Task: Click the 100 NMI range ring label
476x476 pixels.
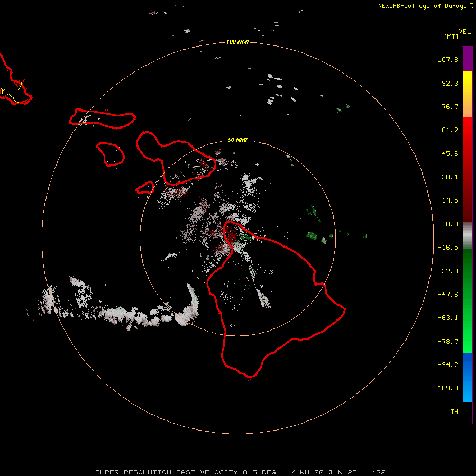Action: (x=237, y=42)
